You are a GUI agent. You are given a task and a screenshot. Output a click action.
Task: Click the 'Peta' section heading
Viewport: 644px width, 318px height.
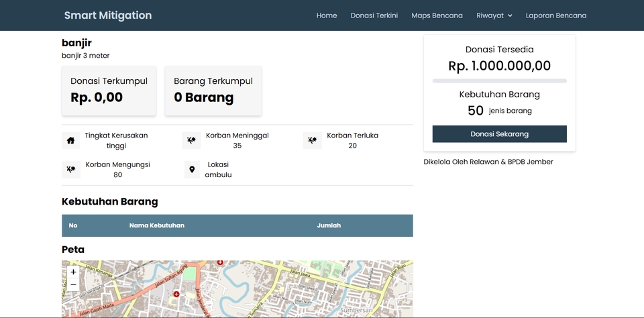pos(73,250)
